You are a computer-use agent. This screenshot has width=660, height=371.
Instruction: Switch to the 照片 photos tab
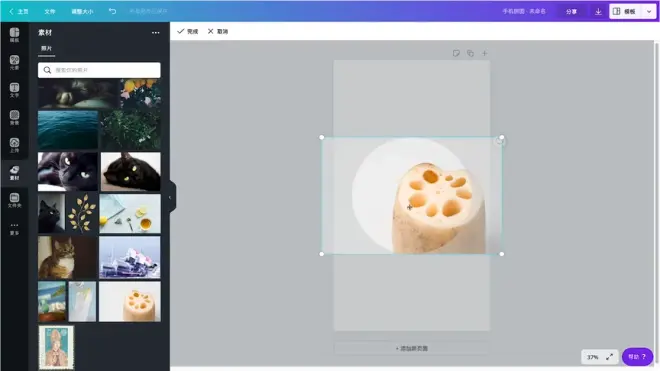[46, 48]
